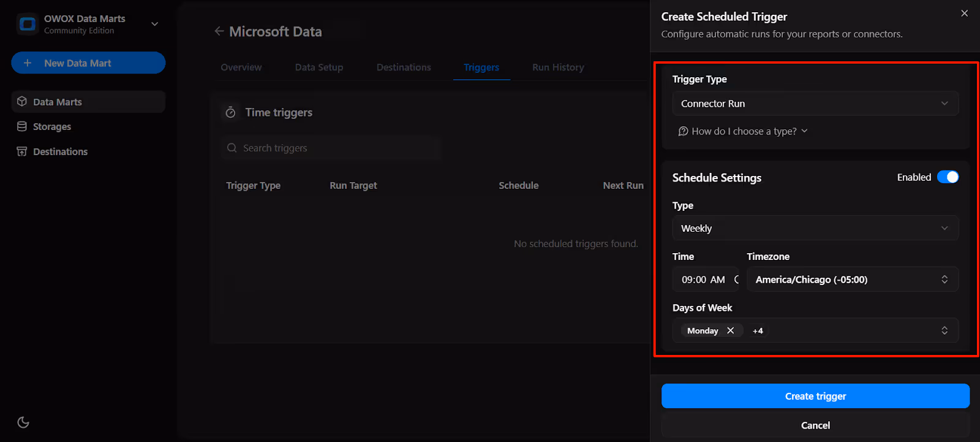Switch to the Destinations tab

click(x=404, y=67)
